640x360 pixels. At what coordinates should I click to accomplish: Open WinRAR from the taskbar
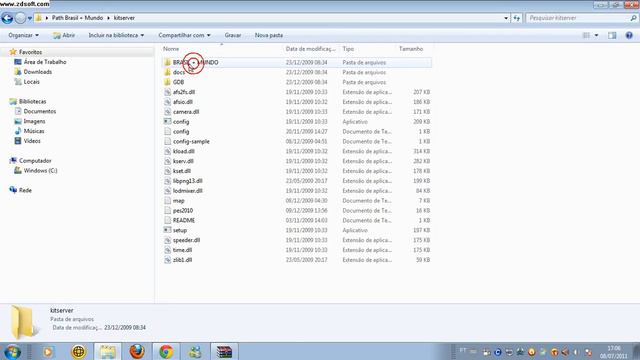pos(224,351)
